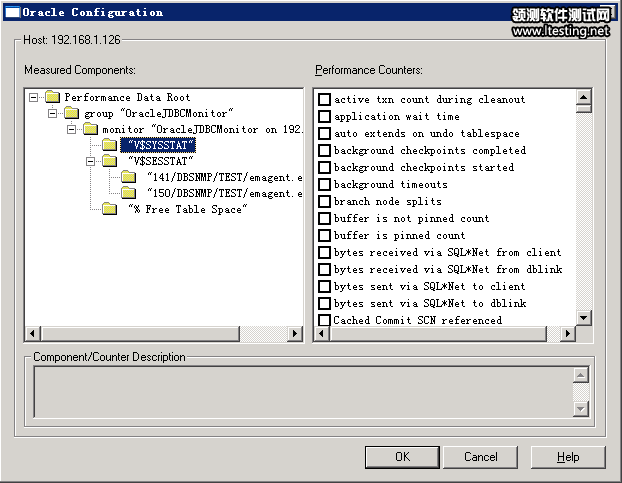Collapse the Performance Data Root node
622x483 pixels.
click(34, 97)
